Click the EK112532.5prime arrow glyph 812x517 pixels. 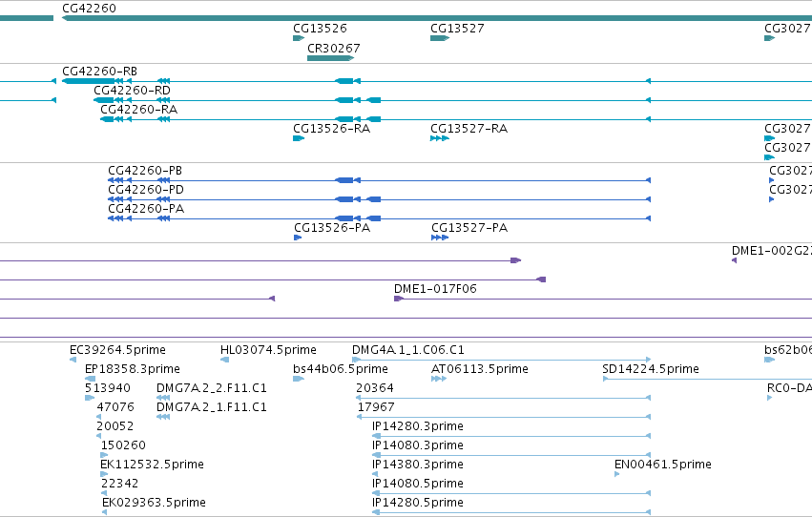(x=104, y=475)
